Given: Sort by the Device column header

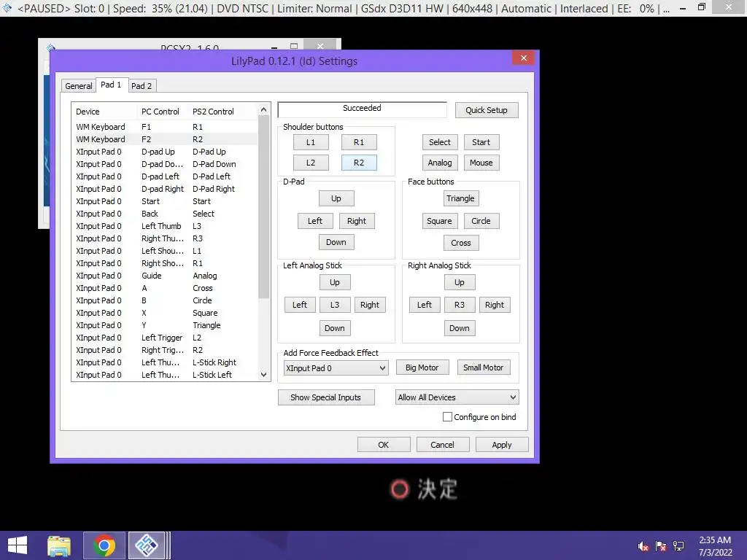Looking at the screenshot, I should pyautogui.click(x=104, y=112).
